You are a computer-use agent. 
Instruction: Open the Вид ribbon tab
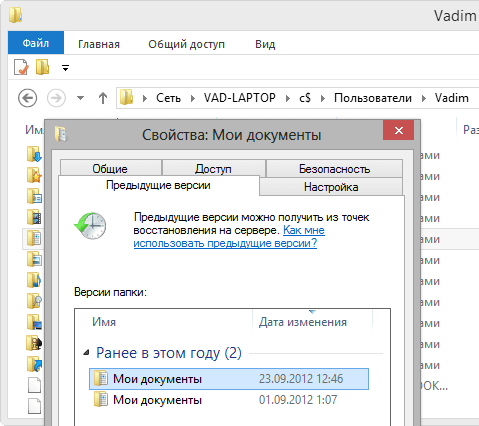(265, 44)
